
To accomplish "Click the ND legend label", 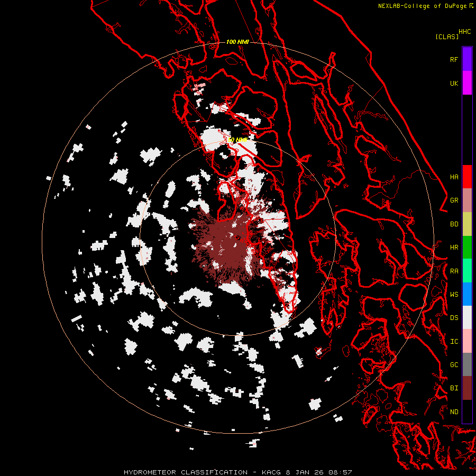I will pos(454,412).
